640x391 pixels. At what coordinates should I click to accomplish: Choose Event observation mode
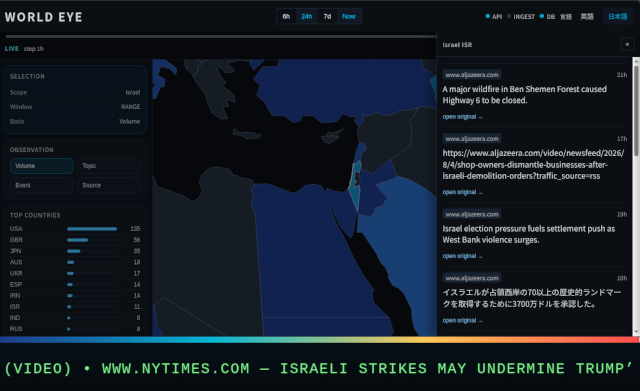[x=42, y=185]
